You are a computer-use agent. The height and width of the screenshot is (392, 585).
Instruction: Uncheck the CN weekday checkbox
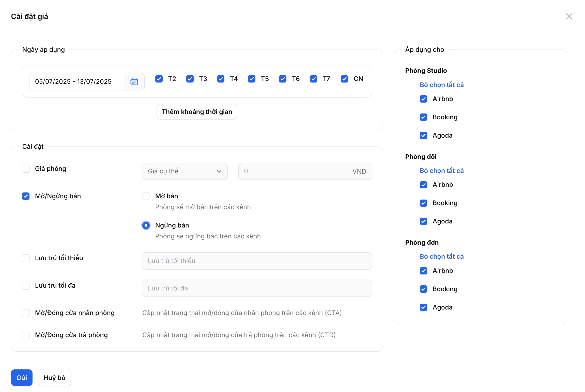(344, 79)
